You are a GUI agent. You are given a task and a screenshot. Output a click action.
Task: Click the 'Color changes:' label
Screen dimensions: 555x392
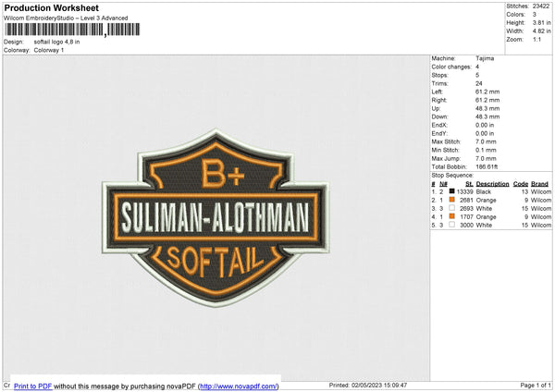point(451,67)
